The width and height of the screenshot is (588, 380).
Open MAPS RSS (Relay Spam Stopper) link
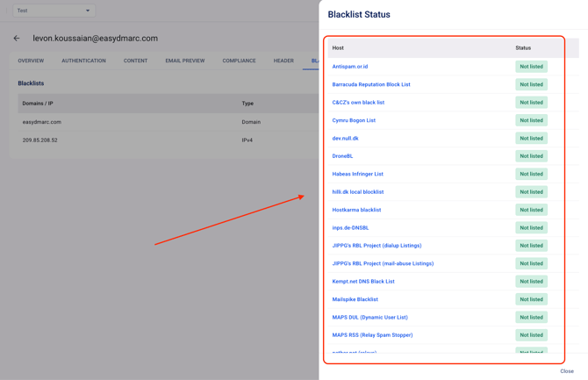pos(372,335)
